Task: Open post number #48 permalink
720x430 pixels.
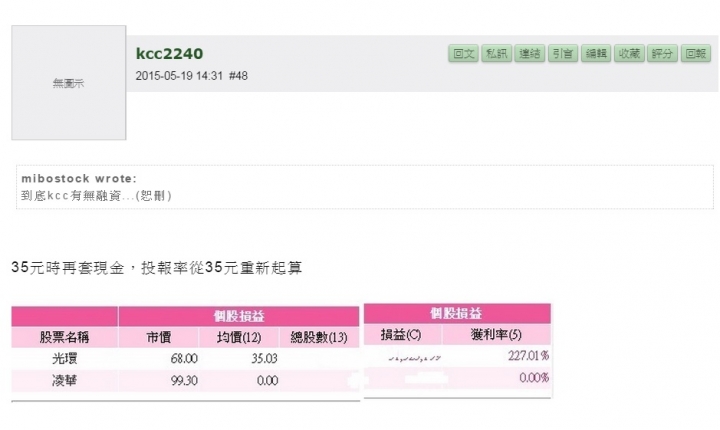Action: point(238,76)
